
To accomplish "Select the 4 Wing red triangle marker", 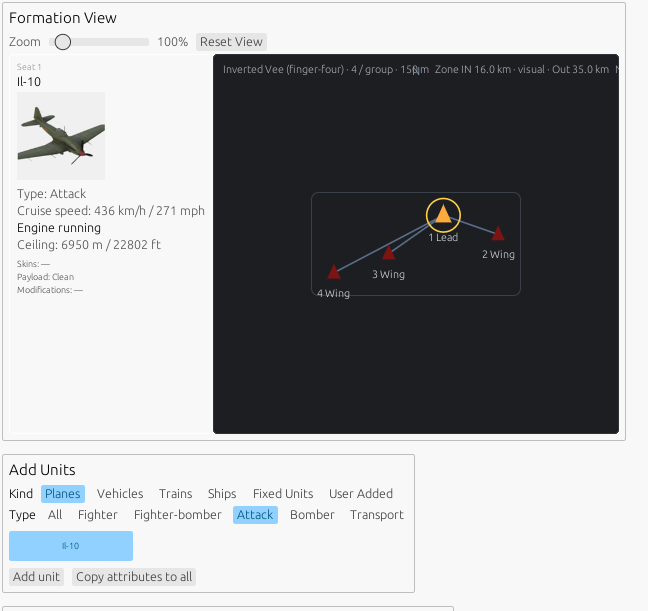I will (334, 272).
